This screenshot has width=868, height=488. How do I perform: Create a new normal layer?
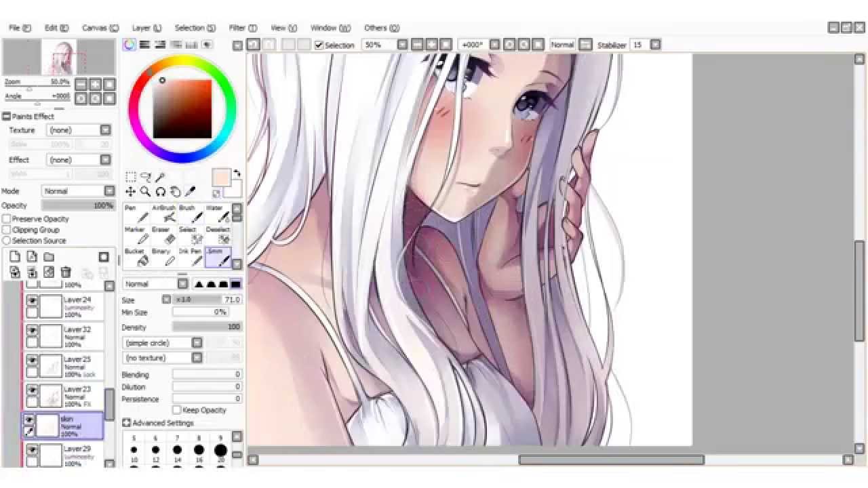[15, 257]
